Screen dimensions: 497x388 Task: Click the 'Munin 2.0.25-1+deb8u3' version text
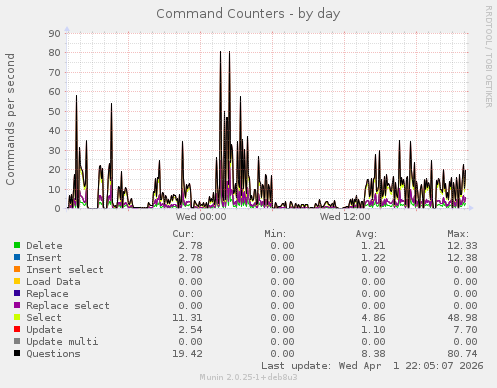(248, 377)
